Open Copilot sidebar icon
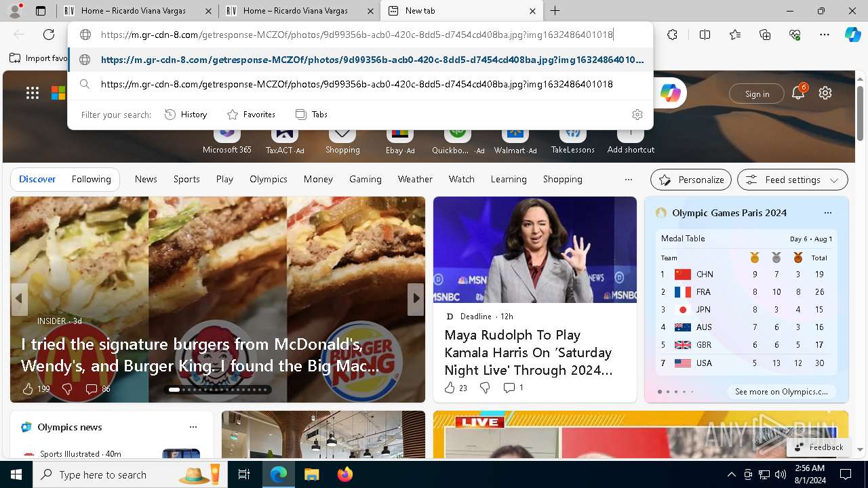This screenshot has height=488, width=868. pyautogui.click(x=852, y=35)
